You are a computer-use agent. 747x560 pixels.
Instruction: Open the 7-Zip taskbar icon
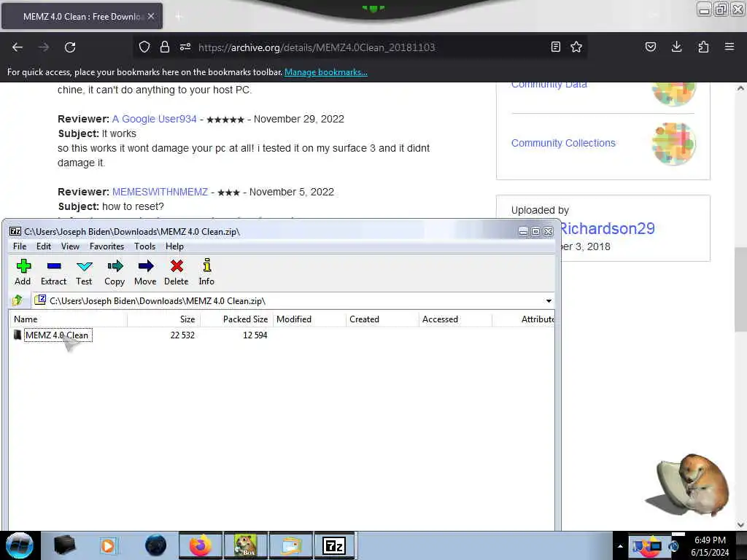[334, 545]
